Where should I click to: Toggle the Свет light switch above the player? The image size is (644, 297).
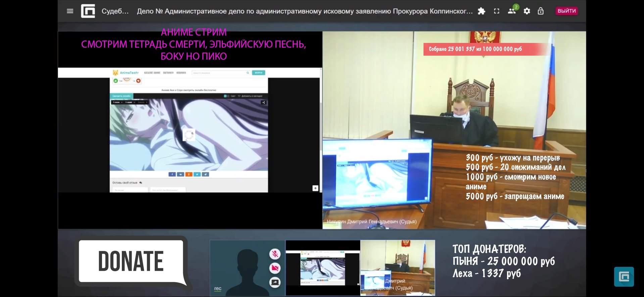(227, 96)
